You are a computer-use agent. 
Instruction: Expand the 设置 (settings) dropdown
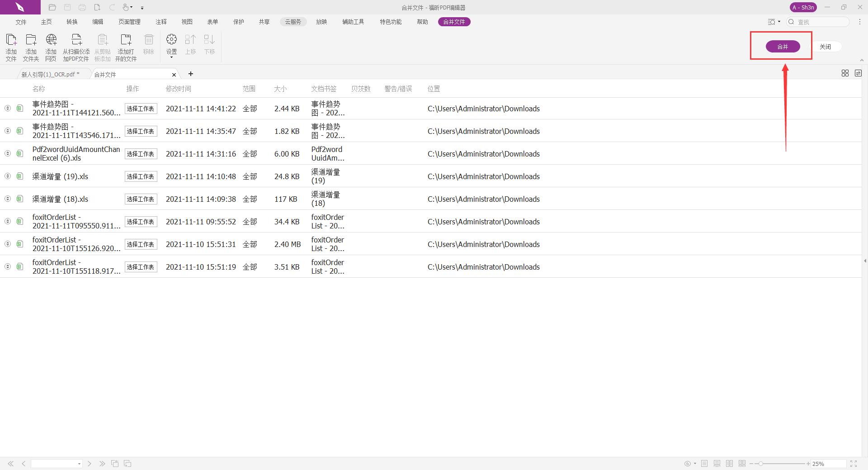coord(171,57)
